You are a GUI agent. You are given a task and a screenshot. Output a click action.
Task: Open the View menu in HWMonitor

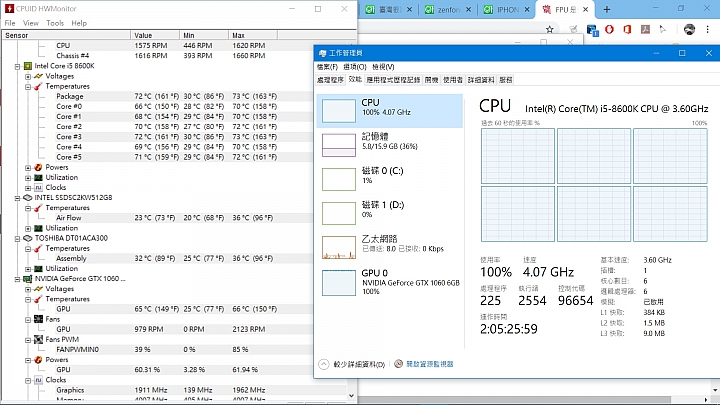pos(31,23)
